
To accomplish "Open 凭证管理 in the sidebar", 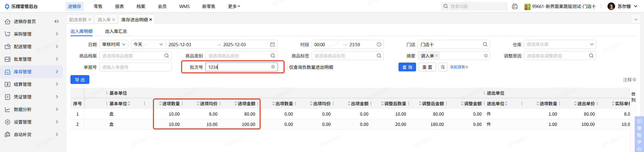I will (x=31, y=97).
